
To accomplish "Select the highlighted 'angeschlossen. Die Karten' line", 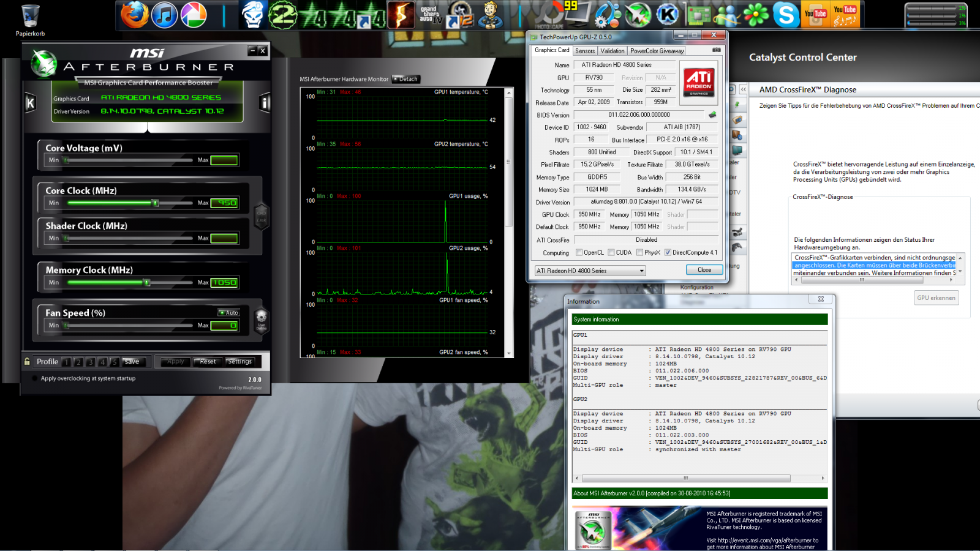I will pyautogui.click(x=875, y=265).
